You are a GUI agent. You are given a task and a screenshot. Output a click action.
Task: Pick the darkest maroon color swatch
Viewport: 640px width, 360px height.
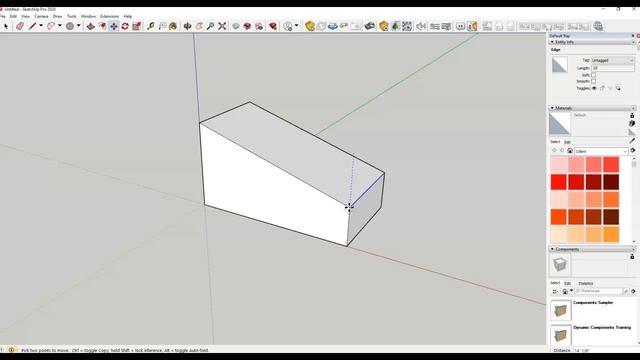coord(611,182)
